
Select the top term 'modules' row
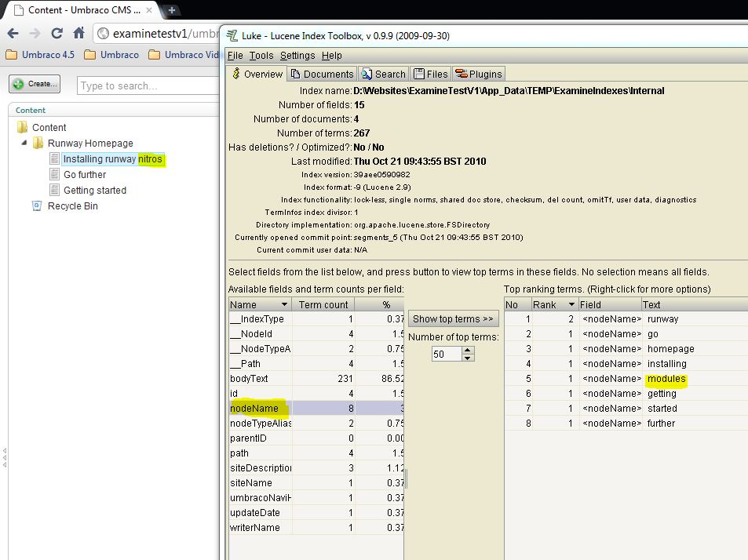point(626,378)
